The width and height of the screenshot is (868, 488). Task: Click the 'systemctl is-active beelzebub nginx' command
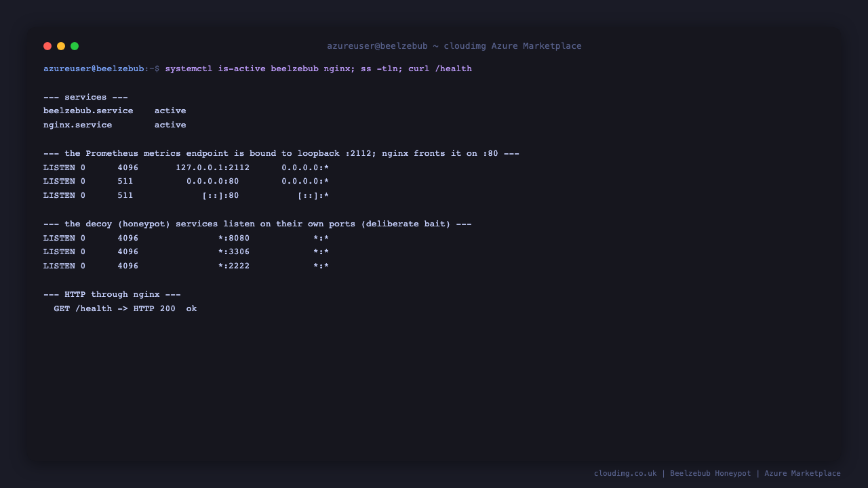click(257, 68)
